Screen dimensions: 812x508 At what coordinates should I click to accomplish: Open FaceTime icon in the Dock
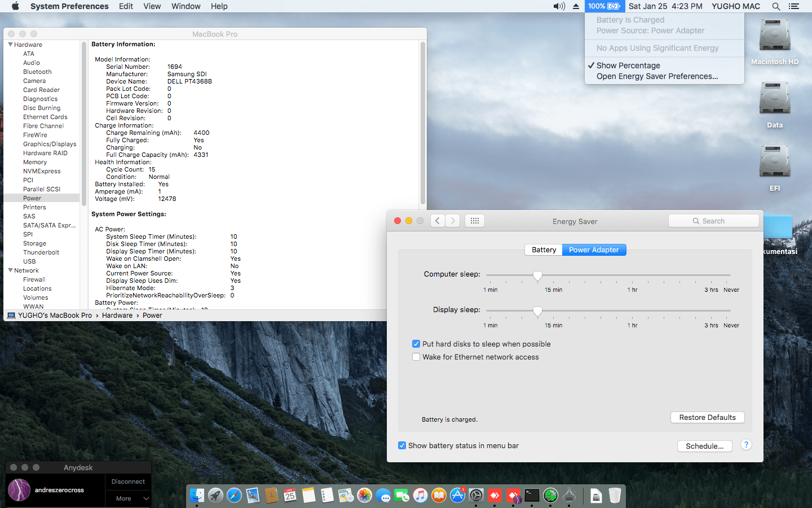tap(401, 495)
